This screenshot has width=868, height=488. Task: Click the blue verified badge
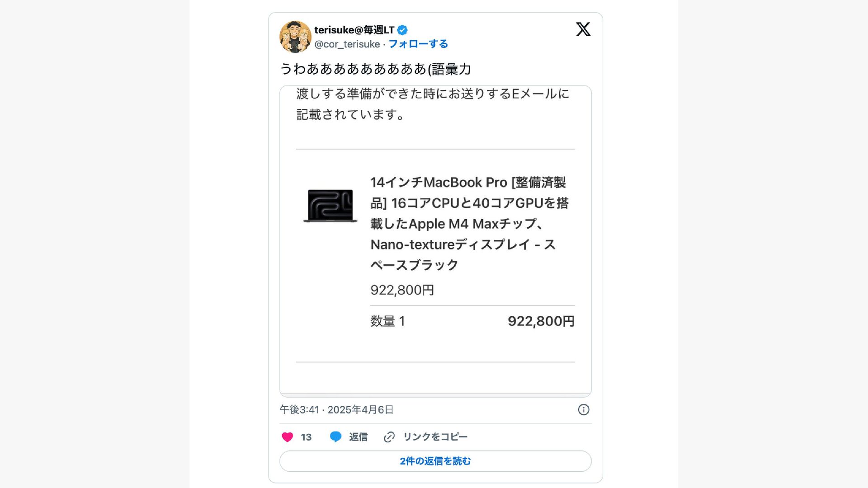point(402,30)
